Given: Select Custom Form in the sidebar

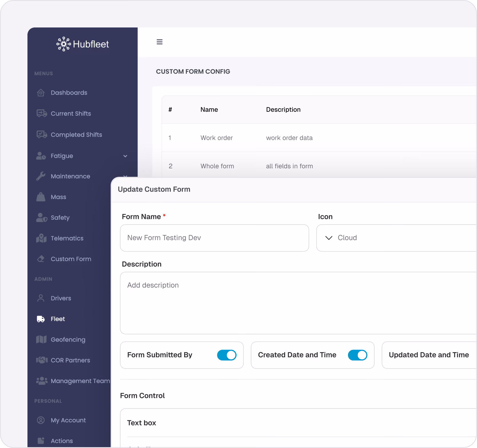Looking at the screenshot, I should [71, 259].
